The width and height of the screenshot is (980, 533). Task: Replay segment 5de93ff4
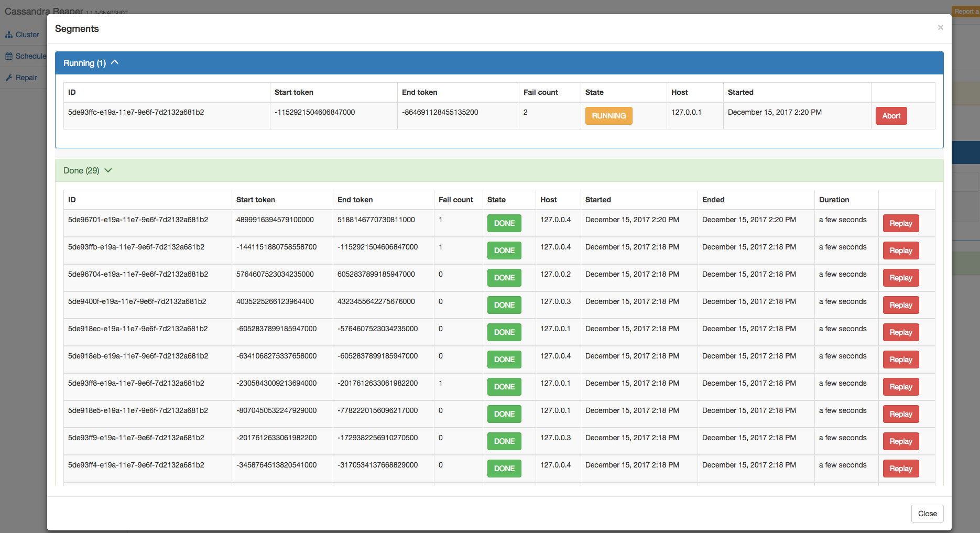[901, 469]
